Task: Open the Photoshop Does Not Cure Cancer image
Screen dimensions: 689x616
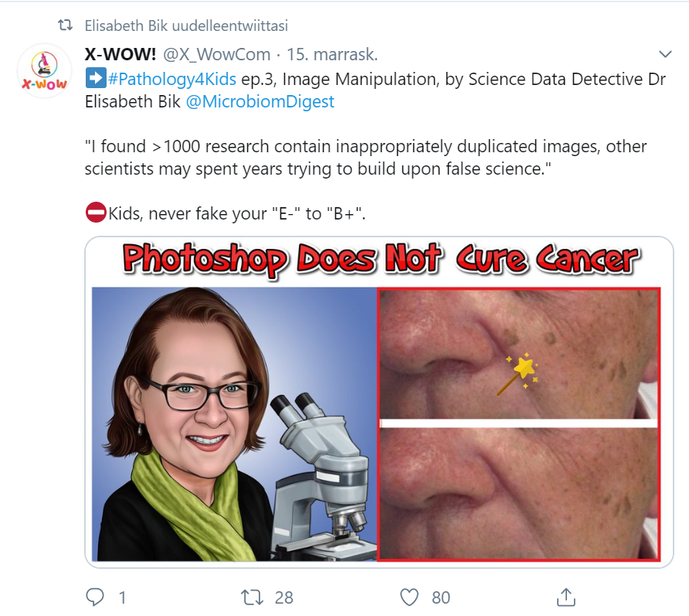Action: click(x=378, y=402)
